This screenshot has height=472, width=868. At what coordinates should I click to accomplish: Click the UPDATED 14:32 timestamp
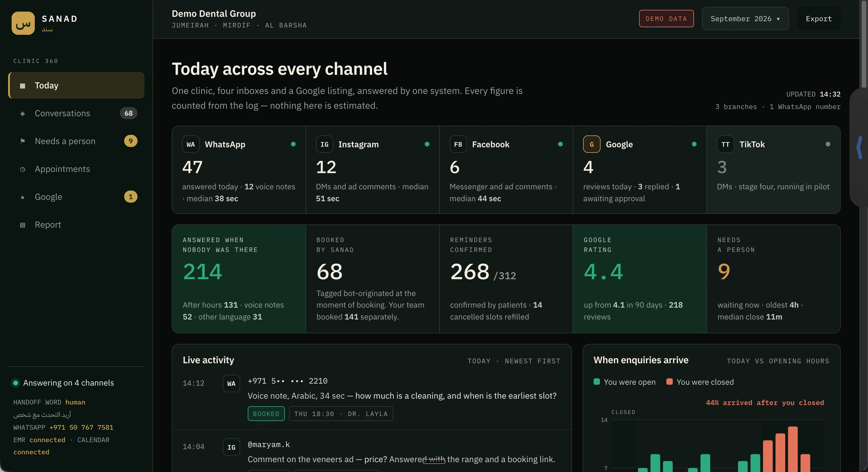coord(813,94)
